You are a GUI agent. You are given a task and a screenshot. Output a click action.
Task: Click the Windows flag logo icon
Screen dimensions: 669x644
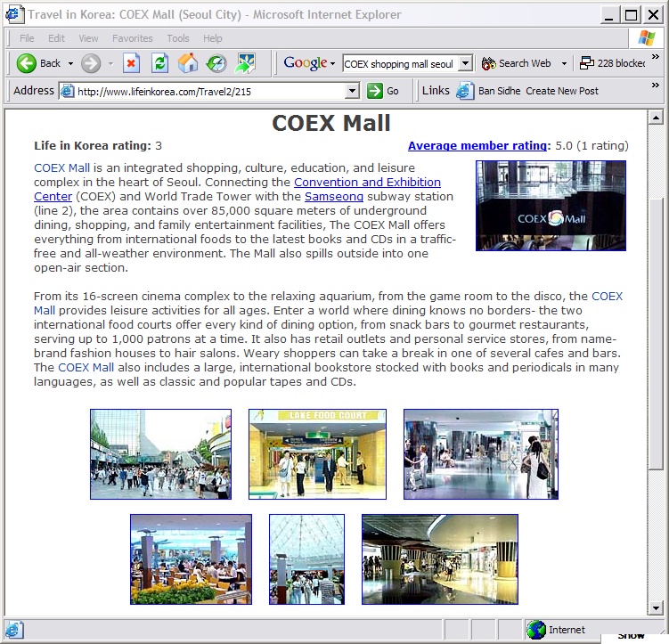[x=647, y=38]
